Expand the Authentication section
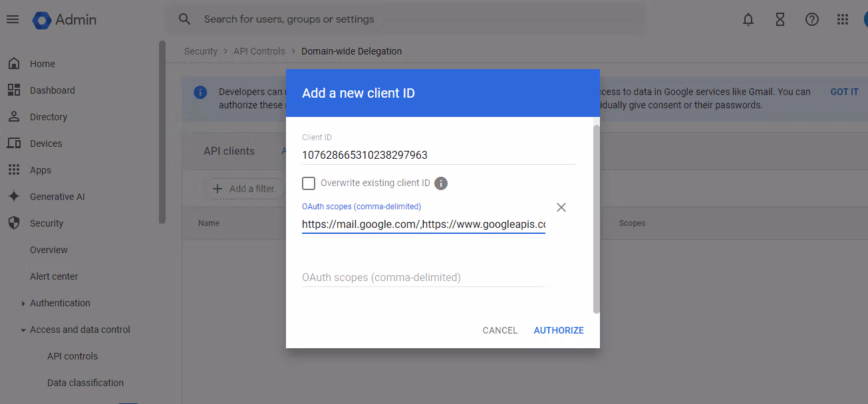The image size is (868, 404). tap(23, 304)
